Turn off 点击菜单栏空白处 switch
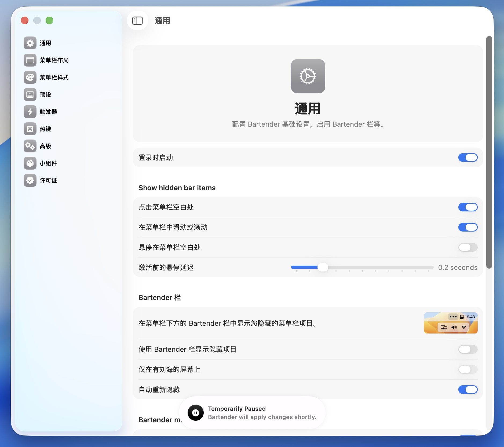This screenshot has height=447, width=504. tap(468, 207)
